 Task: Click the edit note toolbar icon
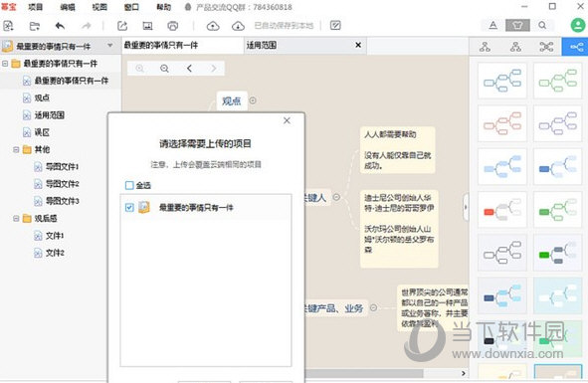(335, 25)
